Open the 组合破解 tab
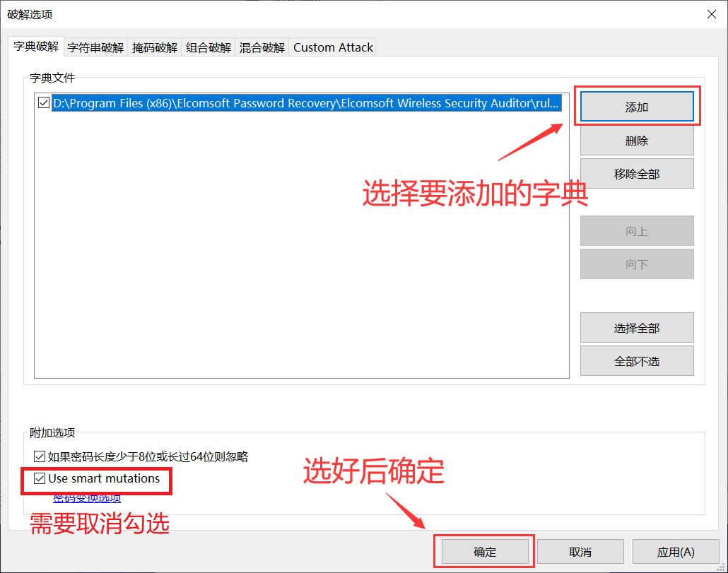The width and height of the screenshot is (728, 573). coord(208,47)
